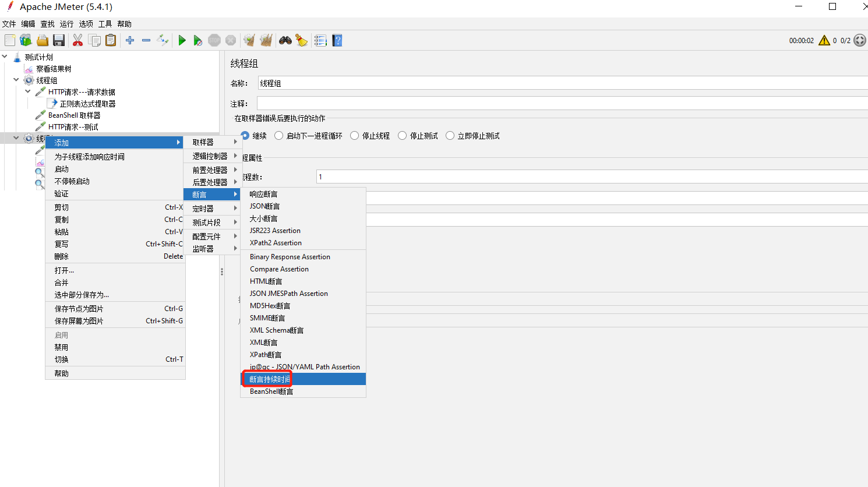Click 保存节点为图片 in the context menu

[115, 309]
